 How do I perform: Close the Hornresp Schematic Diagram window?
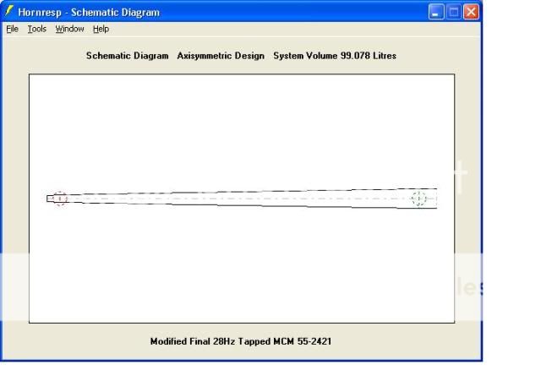coord(471,12)
